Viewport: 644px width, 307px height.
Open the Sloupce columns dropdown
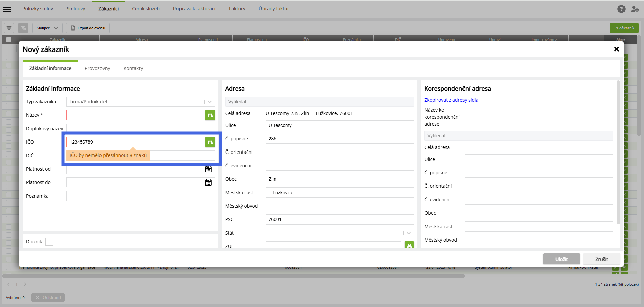pyautogui.click(x=47, y=28)
